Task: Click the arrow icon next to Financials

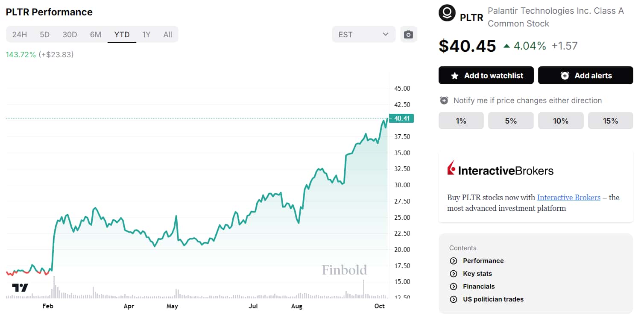Action: pyautogui.click(x=453, y=287)
